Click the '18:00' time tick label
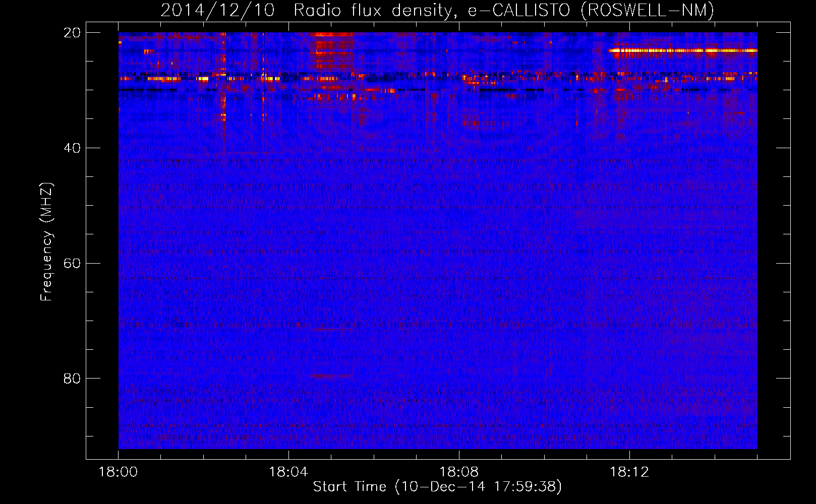 118,472
